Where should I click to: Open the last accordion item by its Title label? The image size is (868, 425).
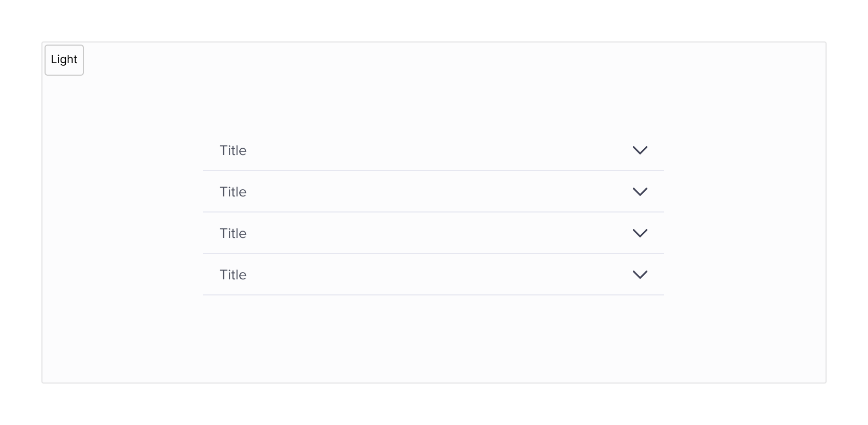tap(233, 275)
